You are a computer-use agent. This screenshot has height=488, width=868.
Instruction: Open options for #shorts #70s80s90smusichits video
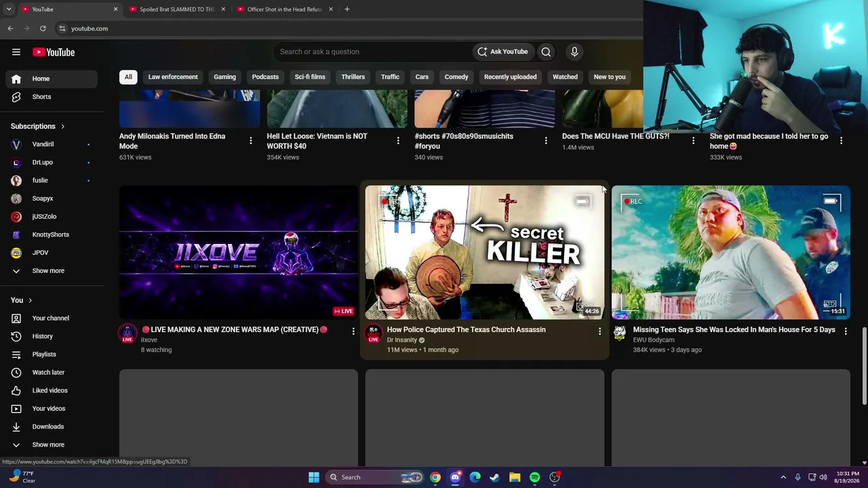click(x=546, y=140)
